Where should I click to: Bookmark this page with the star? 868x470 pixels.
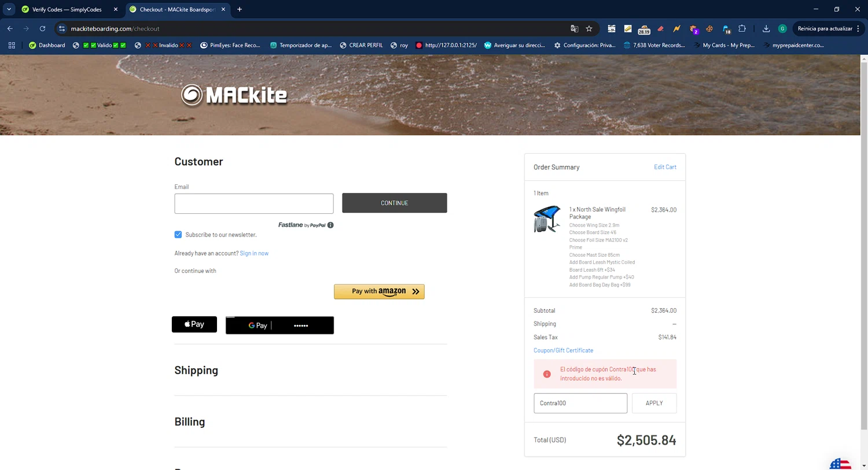(x=589, y=28)
